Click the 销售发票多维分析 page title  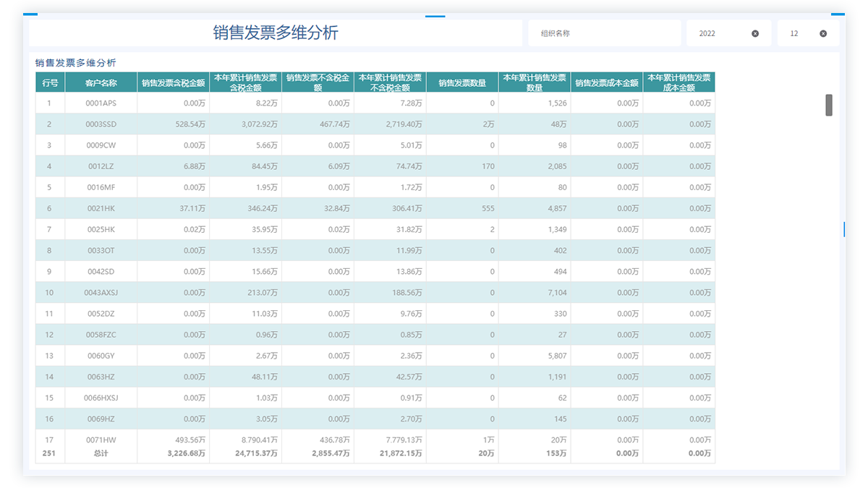(x=275, y=33)
